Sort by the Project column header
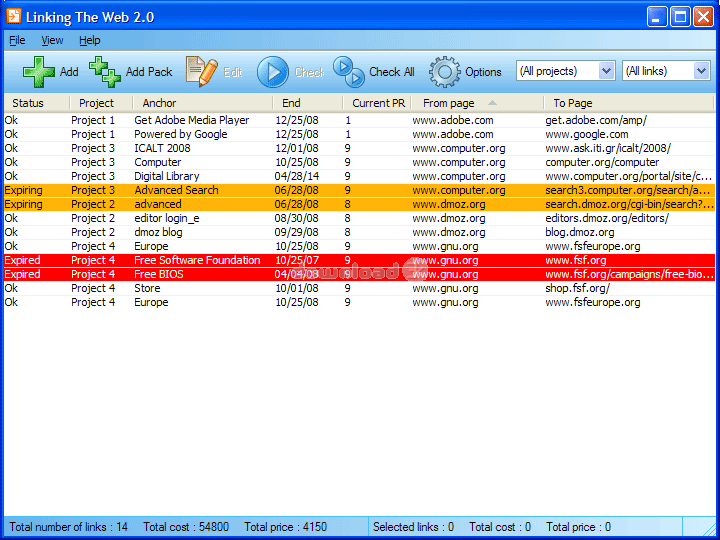The image size is (720, 540). point(101,103)
